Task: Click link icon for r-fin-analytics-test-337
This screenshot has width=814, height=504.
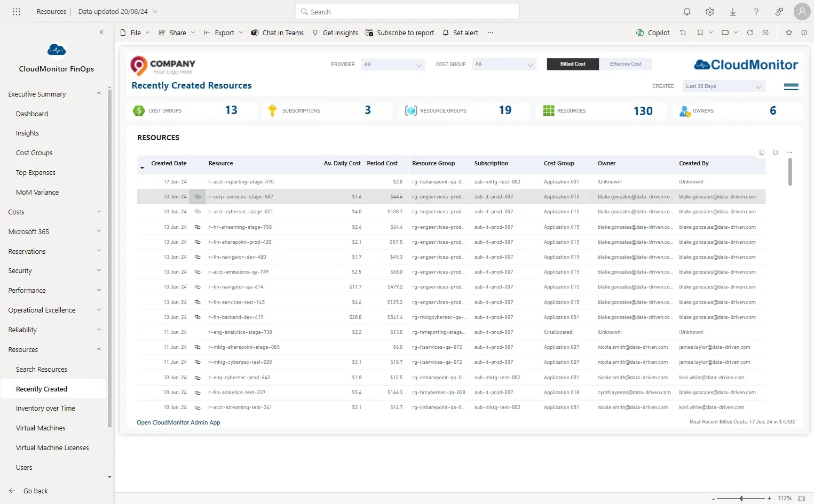Action: pos(197,393)
